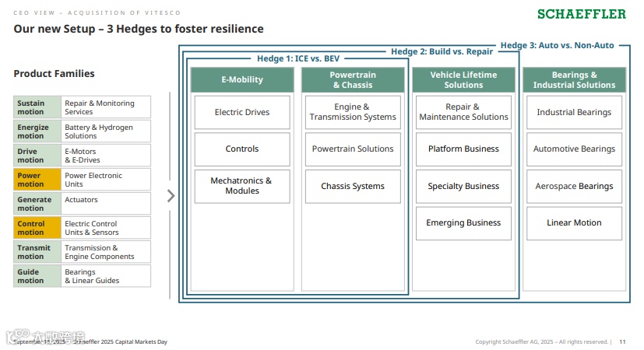Click the yellow Control motion label
This screenshot has width=644, height=350.
coord(37,228)
